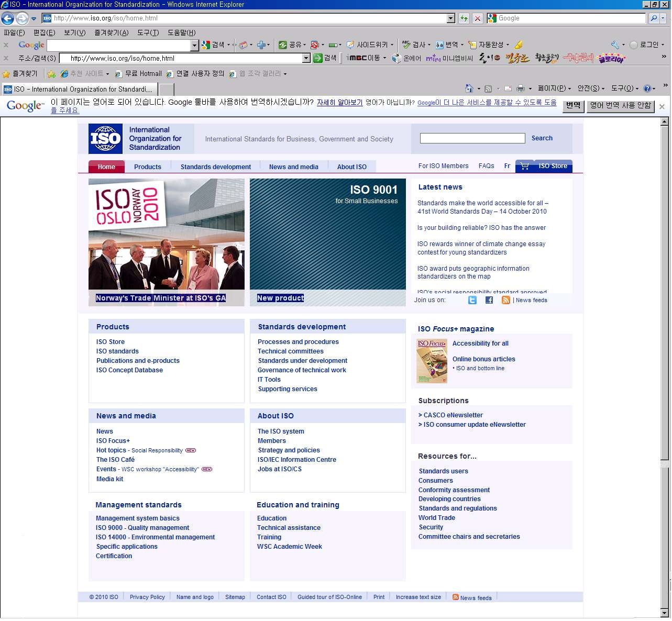
Task: Open the View (보기) menu
Action: 74,32
